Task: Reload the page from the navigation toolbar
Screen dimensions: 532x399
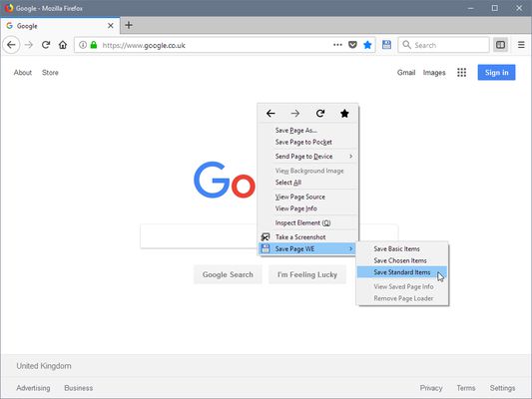Action: tap(46, 45)
